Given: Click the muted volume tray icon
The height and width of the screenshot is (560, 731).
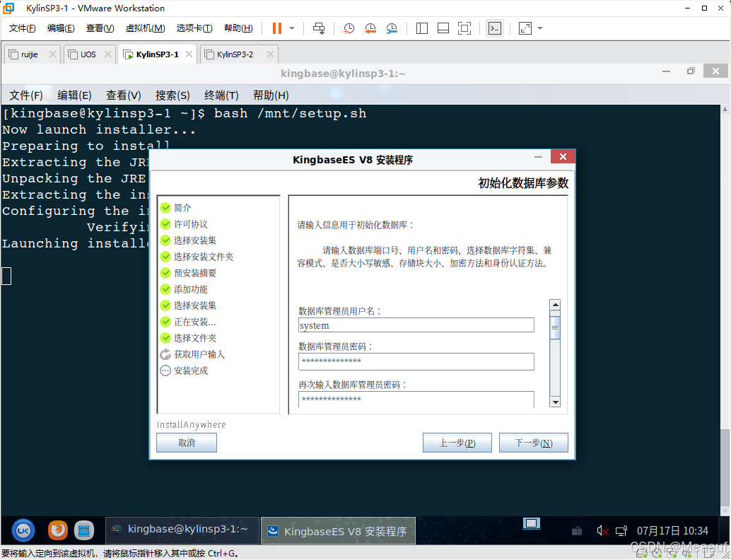Looking at the screenshot, I should point(602,530).
